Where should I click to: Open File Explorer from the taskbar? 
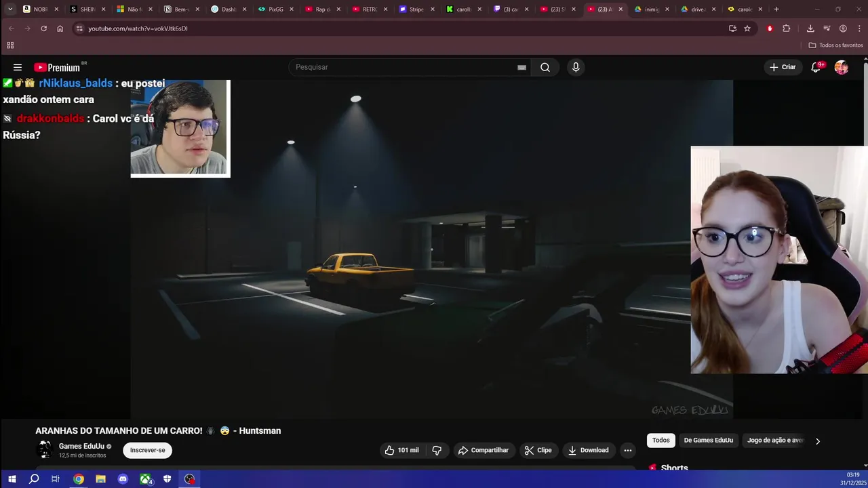pos(100,479)
